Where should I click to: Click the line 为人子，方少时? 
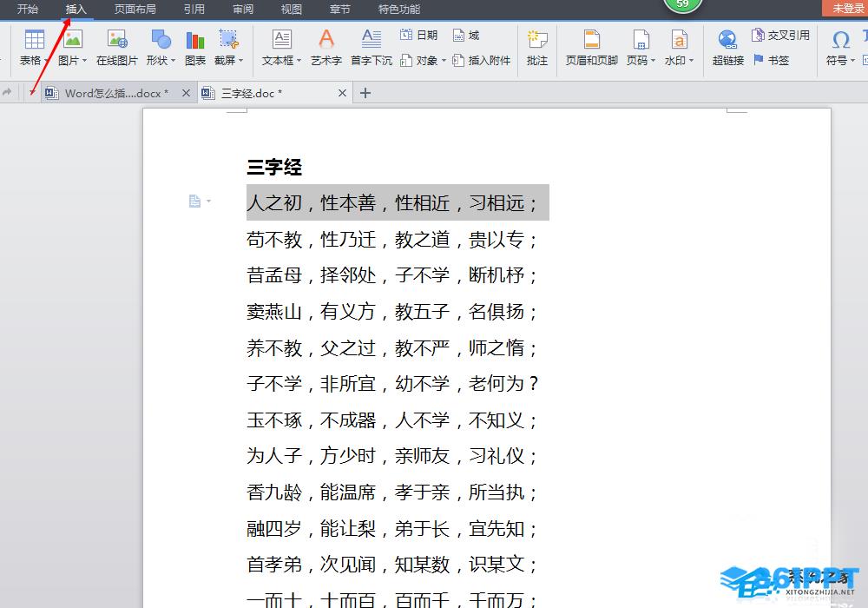click(392, 456)
